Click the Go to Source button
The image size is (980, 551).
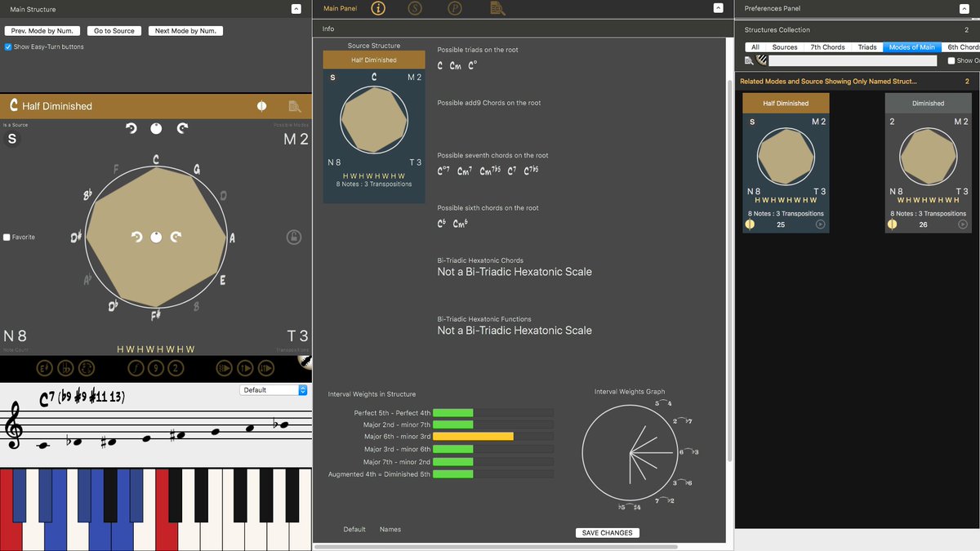coord(114,31)
